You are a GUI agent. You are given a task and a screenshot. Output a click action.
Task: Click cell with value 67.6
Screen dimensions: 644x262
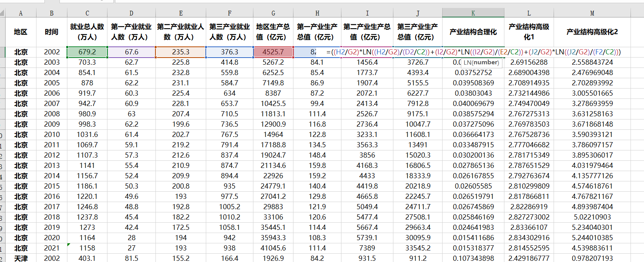(131, 52)
